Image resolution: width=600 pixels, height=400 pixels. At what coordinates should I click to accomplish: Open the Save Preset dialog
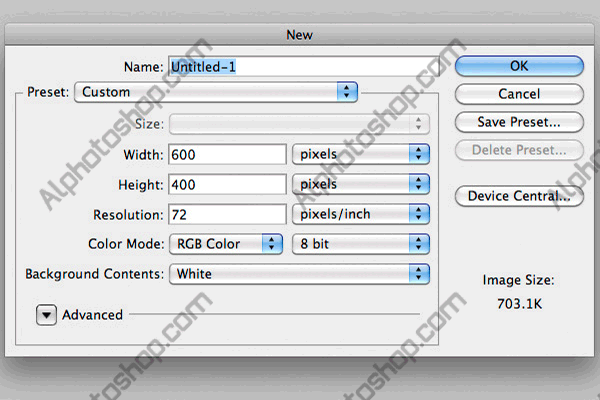519,122
